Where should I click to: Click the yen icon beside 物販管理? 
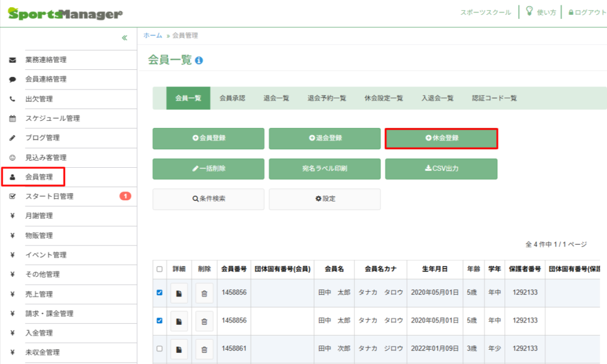12,235
